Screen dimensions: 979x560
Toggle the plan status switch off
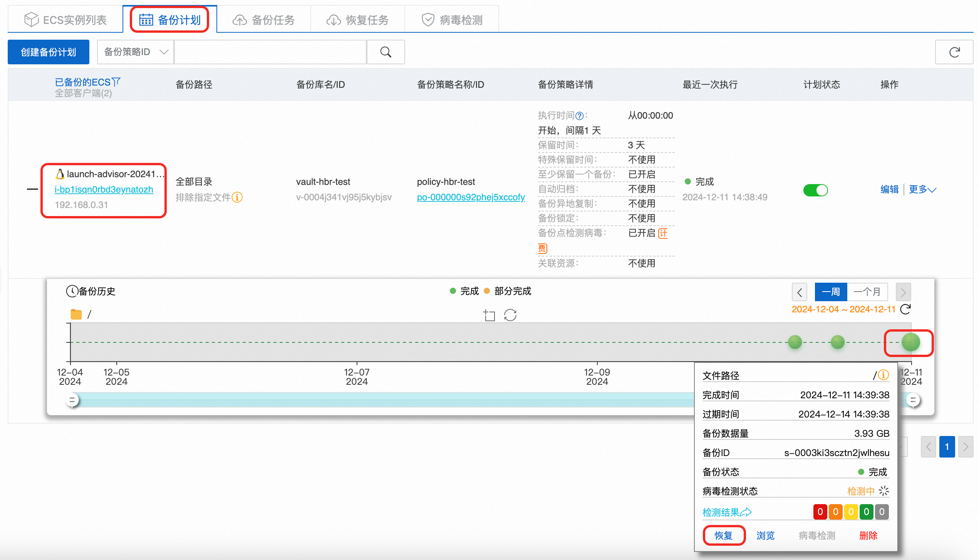click(815, 190)
